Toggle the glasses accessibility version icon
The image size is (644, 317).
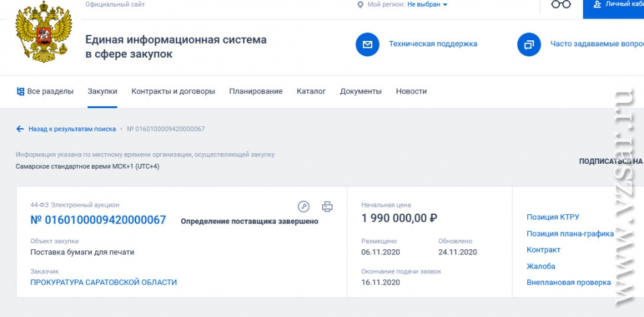pyautogui.click(x=561, y=5)
